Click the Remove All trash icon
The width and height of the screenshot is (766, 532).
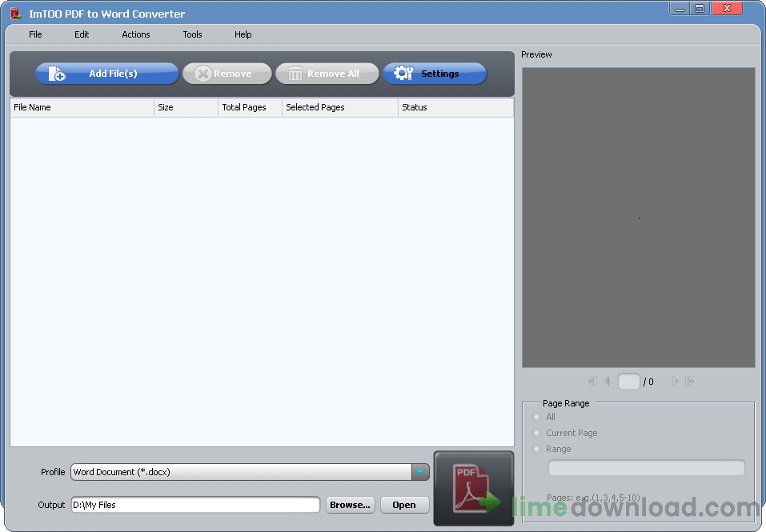point(295,73)
